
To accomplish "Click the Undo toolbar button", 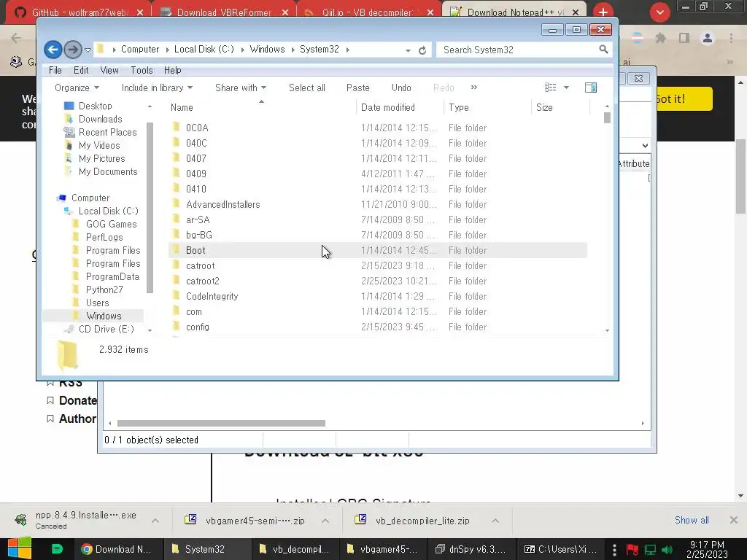I will point(401,87).
